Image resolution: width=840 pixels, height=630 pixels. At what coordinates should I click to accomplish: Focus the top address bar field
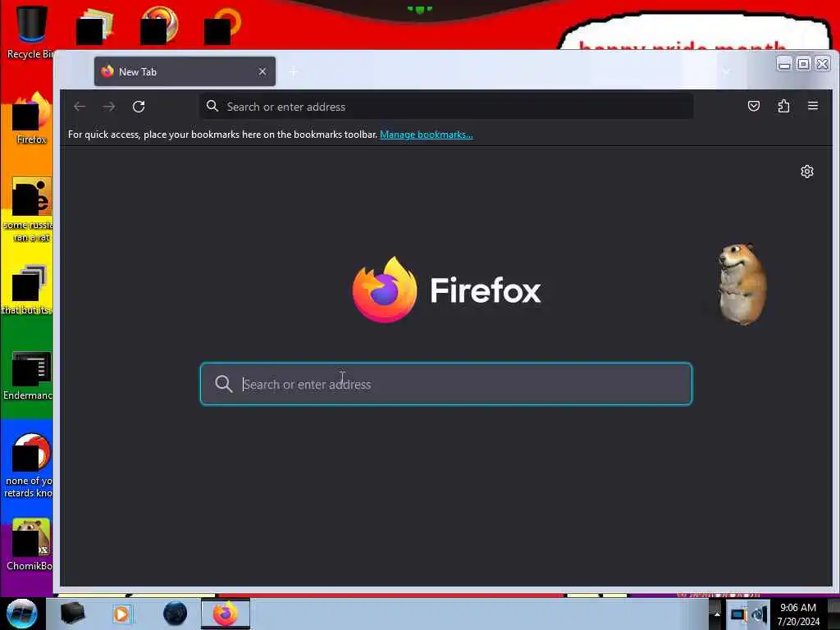point(446,107)
